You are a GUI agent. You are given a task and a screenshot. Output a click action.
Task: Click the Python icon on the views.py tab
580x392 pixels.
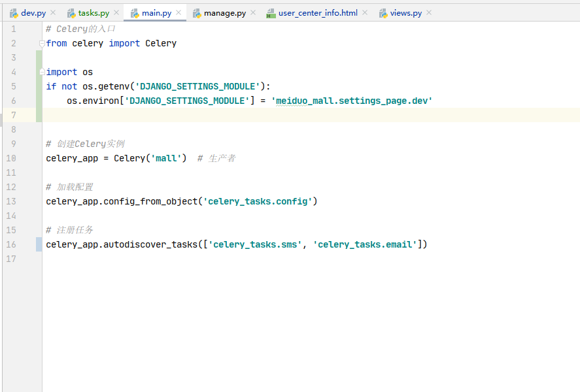click(384, 12)
